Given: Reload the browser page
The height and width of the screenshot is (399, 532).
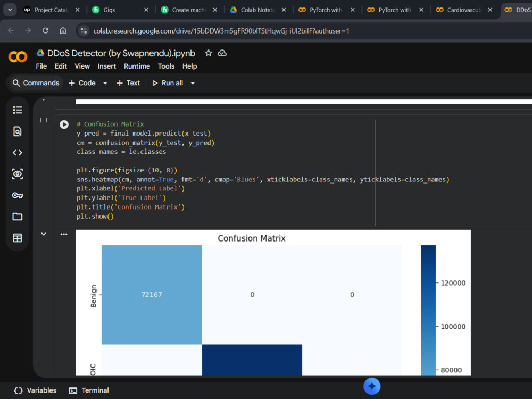Looking at the screenshot, I should click(x=45, y=31).
